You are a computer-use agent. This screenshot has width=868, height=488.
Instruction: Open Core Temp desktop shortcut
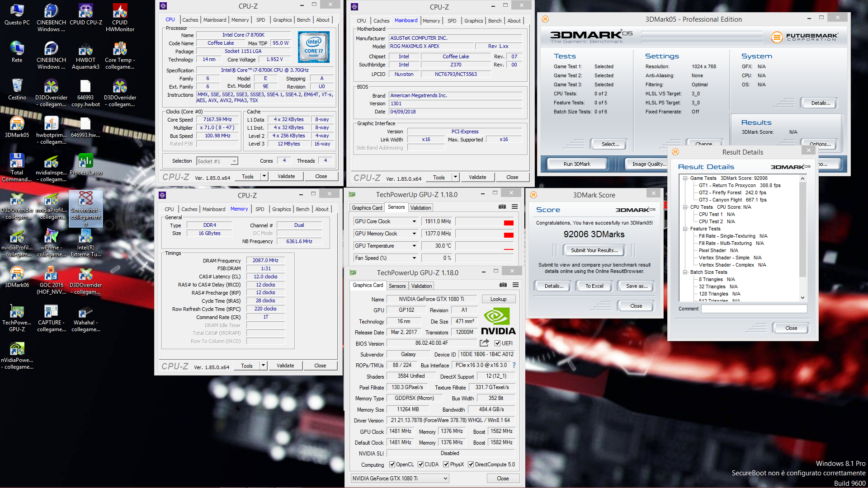pyautogui.click(x=120, y=56)
